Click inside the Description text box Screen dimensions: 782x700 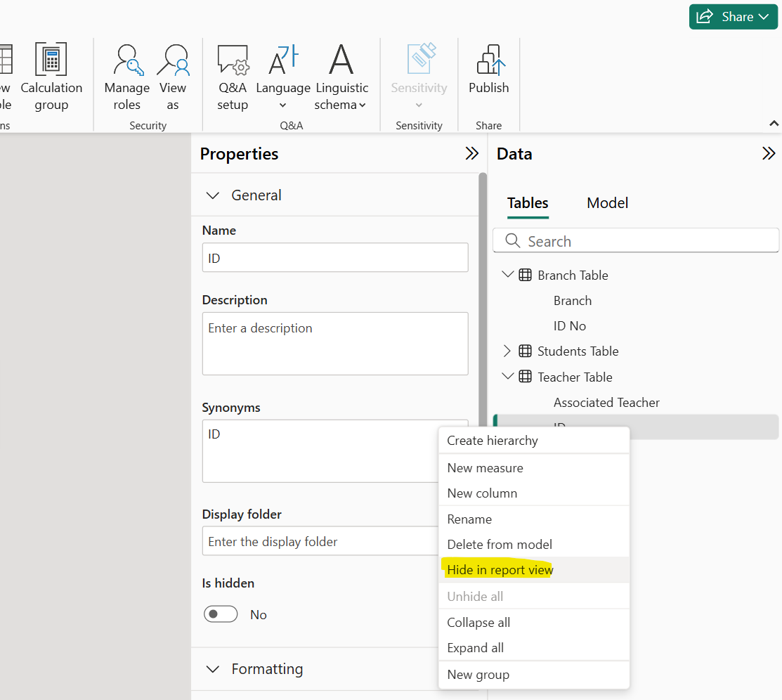[335, 343]
